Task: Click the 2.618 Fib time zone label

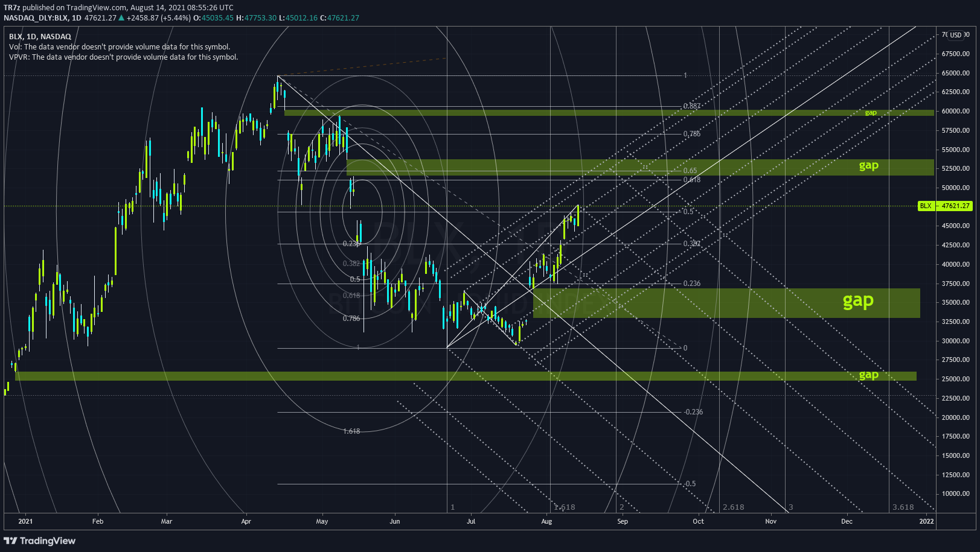Action: click(733, 507)
